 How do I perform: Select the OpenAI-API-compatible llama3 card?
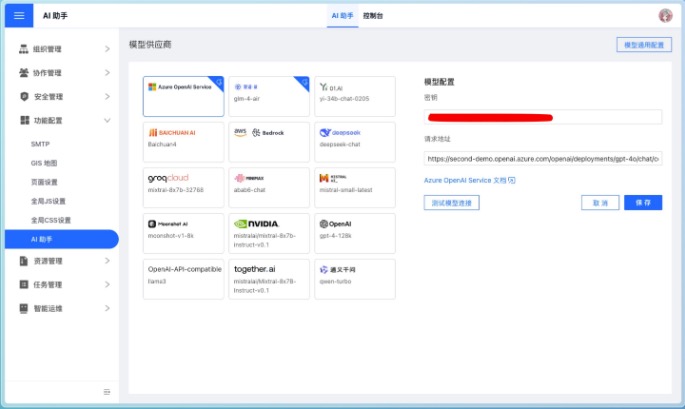point(183,279)
